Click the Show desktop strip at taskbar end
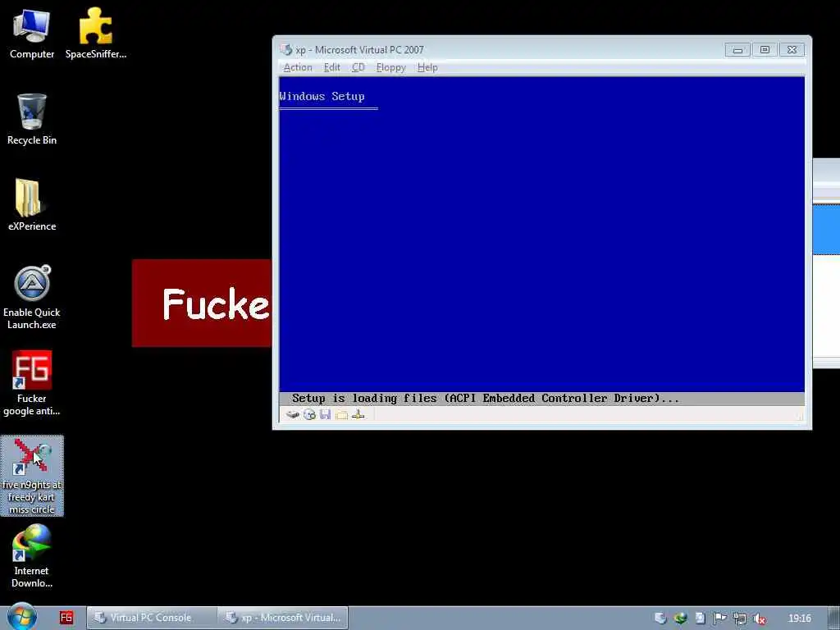The image size is (840, 630). pyautogui.click(x=834, y=618)
